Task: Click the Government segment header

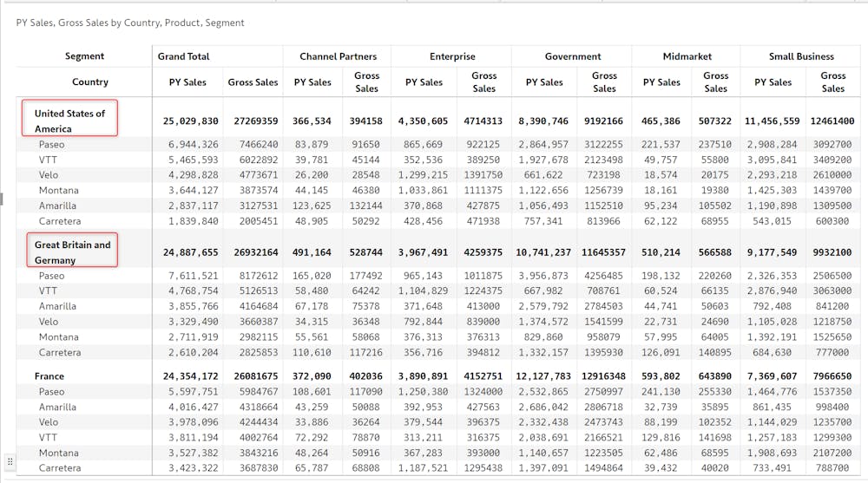Action: click(x=573, y=56)
